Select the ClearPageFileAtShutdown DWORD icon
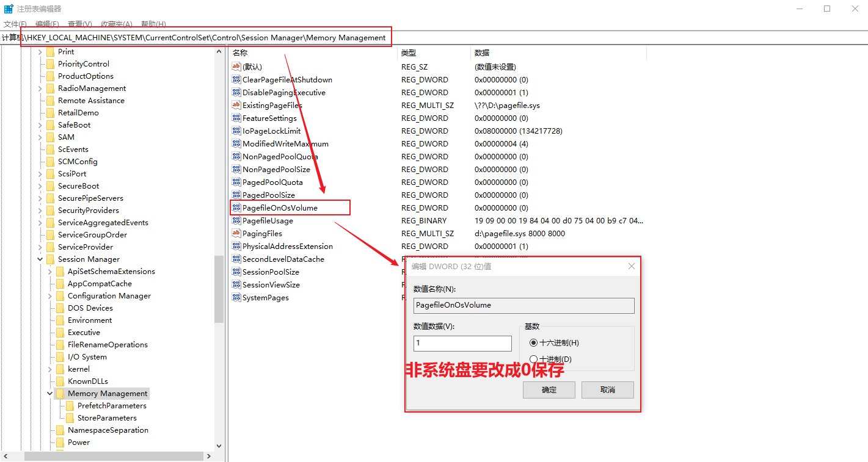 (236, 80)
